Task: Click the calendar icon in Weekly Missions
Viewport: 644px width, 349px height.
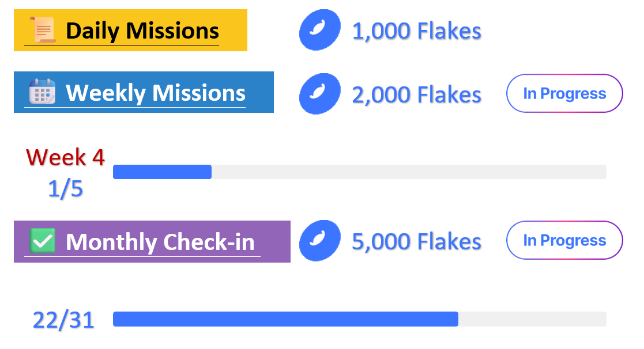Action: coord(42,92)
